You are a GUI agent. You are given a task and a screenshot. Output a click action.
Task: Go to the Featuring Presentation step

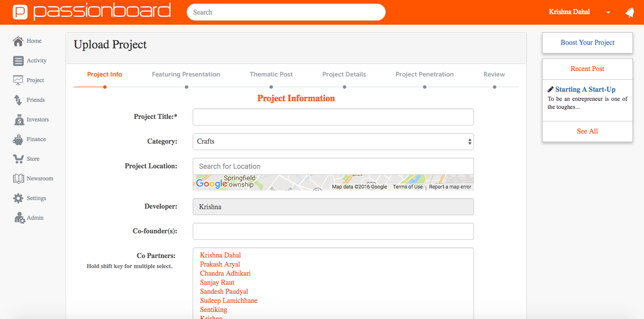[x=186, y=74]
